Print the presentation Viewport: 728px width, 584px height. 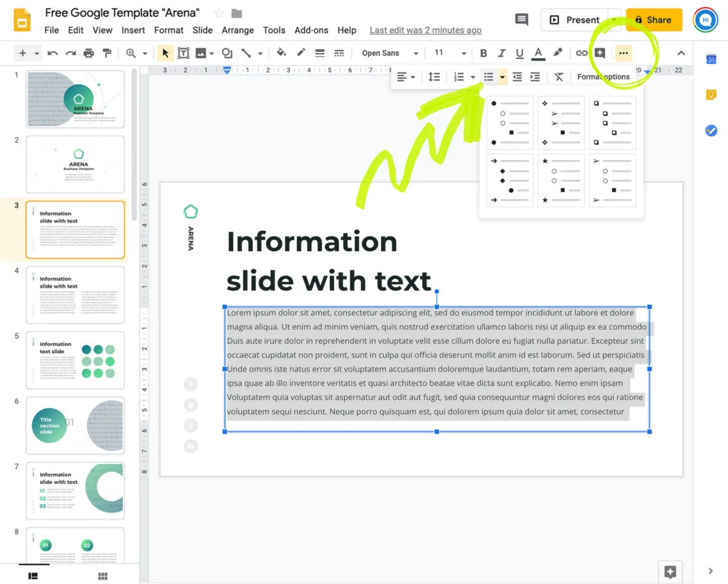pos(89,53)
